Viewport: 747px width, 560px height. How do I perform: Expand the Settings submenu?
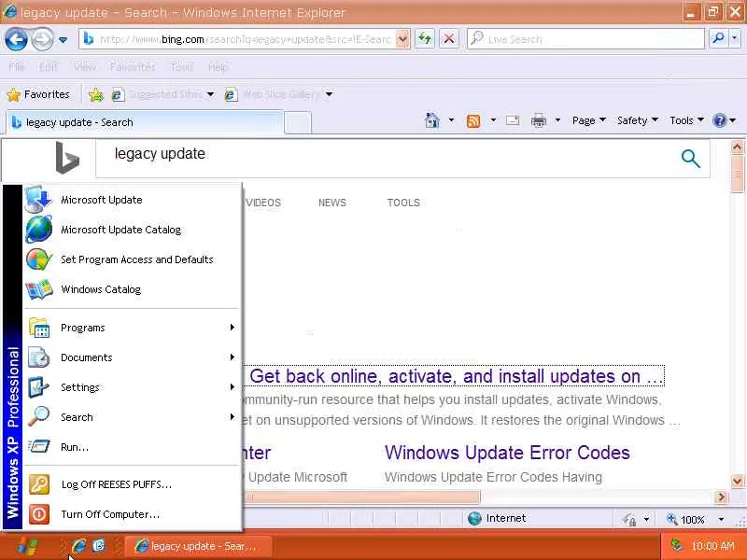click(132, 387)
